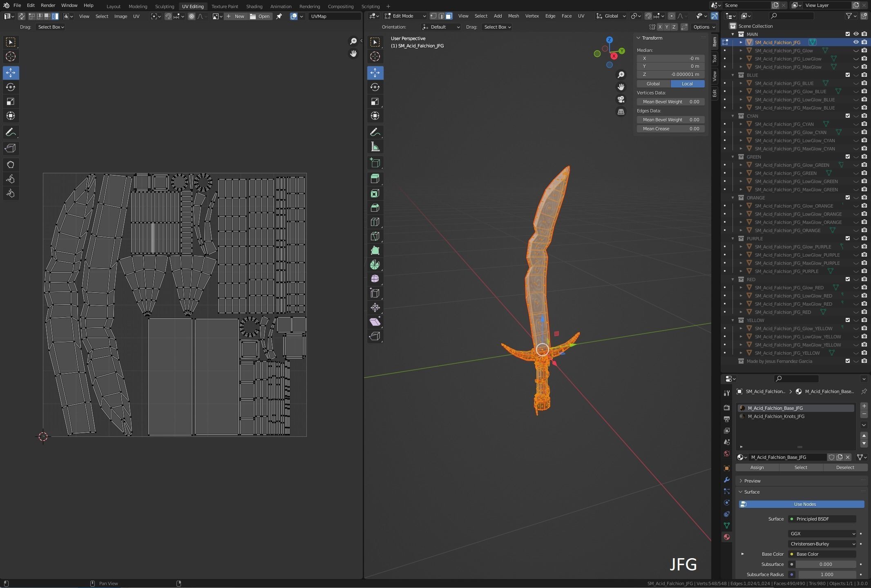
Task: Open the Modifier properties wrench tab
Action: [726, 480]
